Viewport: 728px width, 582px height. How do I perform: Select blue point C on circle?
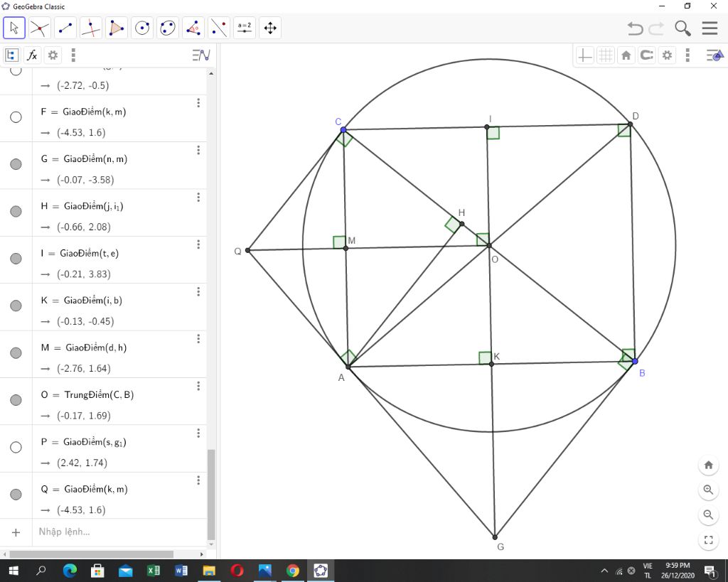point(343,130)
